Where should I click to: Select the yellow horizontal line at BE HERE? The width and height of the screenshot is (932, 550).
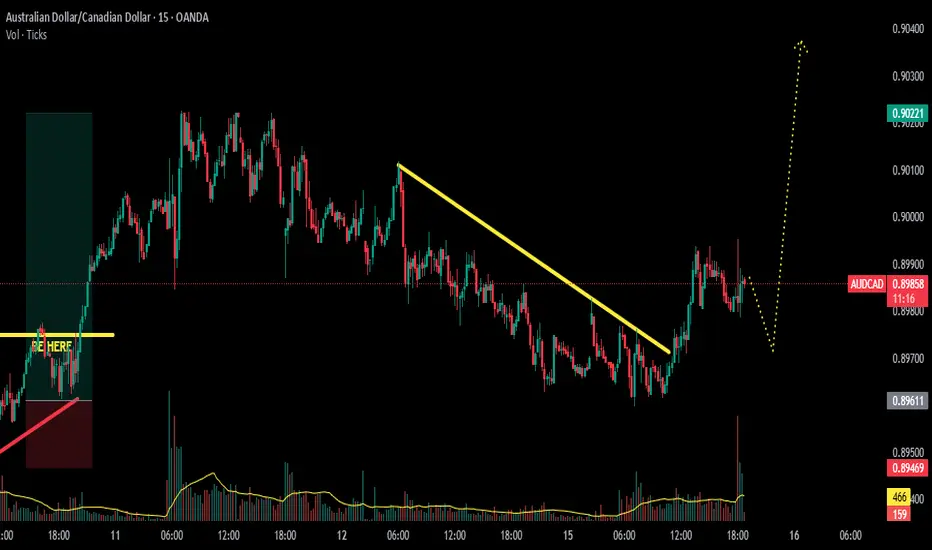click(x=57, y=335)
